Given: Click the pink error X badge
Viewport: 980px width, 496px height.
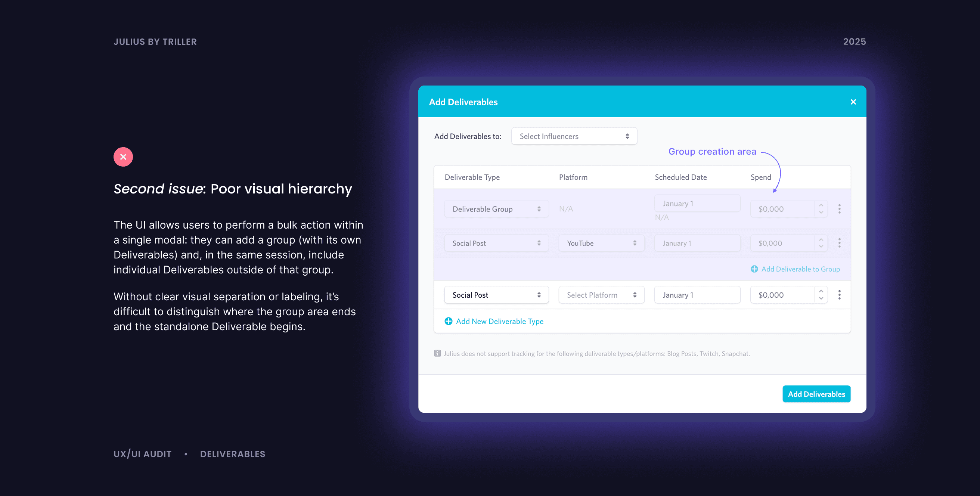Looking at the screenshot, I should point(123,157).
